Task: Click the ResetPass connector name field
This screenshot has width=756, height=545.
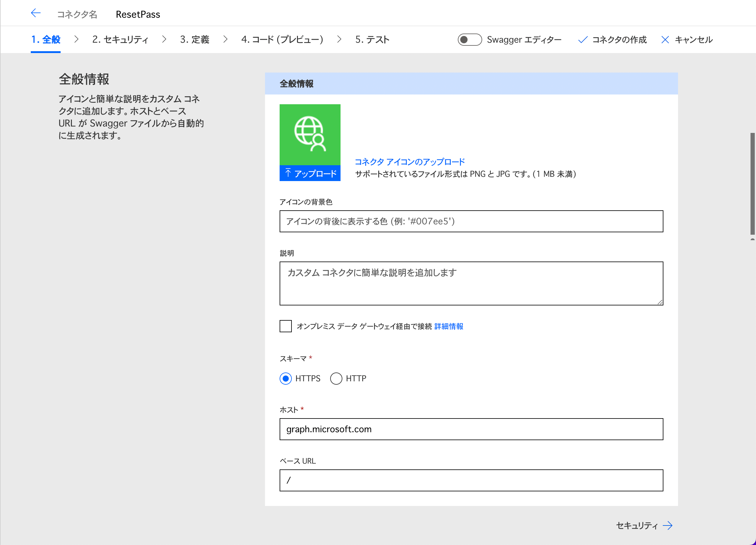Action: coord(138,14)
